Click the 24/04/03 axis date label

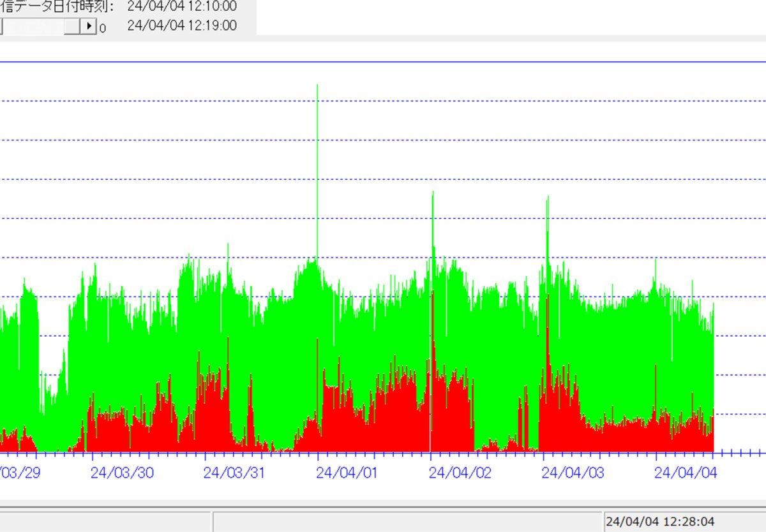[x=573, y=473]
